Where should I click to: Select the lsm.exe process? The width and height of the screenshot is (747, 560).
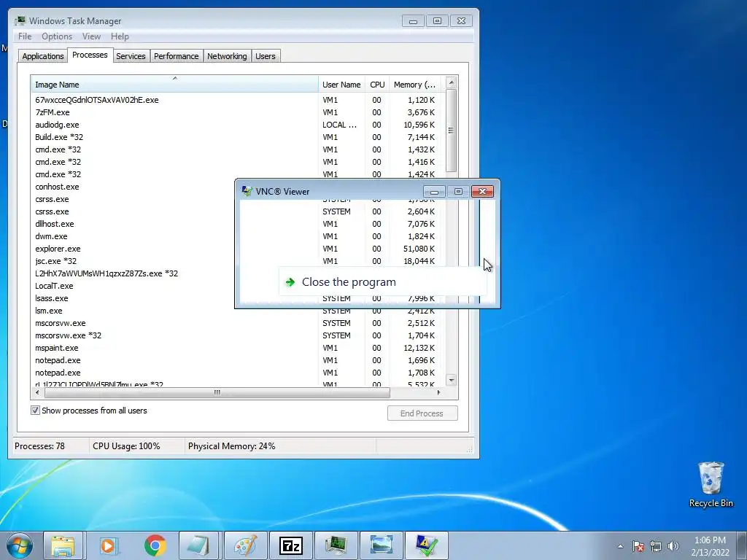(x=49, y=311)
